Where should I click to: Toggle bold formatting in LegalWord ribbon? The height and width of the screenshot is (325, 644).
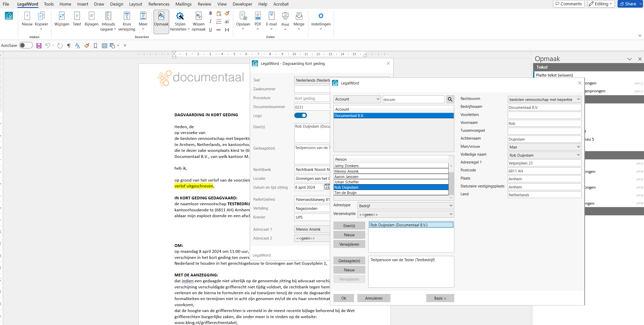coord(210,13)
